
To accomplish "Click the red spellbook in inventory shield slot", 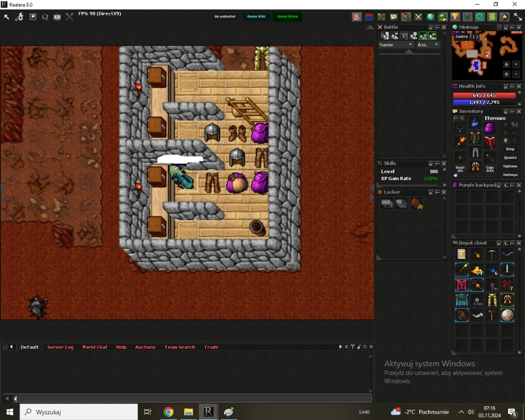I will [x=490, y=142].
